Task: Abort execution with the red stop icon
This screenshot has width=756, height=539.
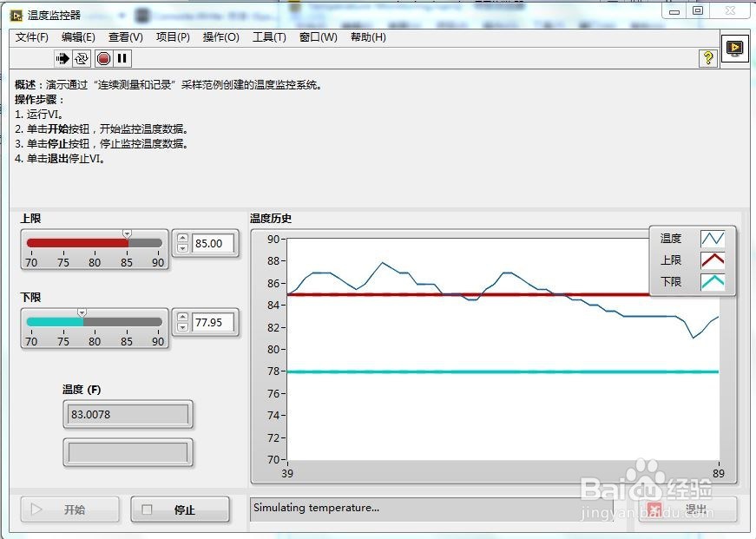Action: point(104,59)
